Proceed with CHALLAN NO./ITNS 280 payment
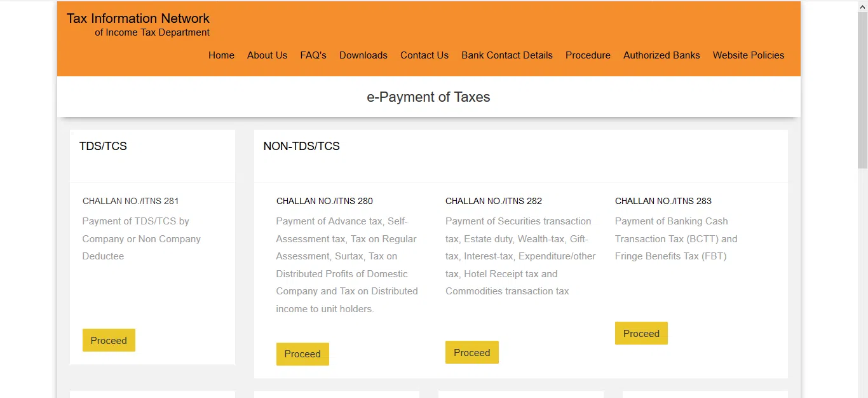Image resolution: width=868 pixels, height=398 pixels. (302, 353)
